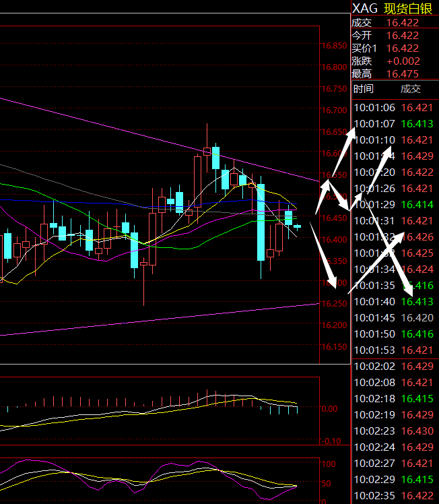Click the 100 level on bottom oscillator
439x504 pixels.
coord(329,464)
